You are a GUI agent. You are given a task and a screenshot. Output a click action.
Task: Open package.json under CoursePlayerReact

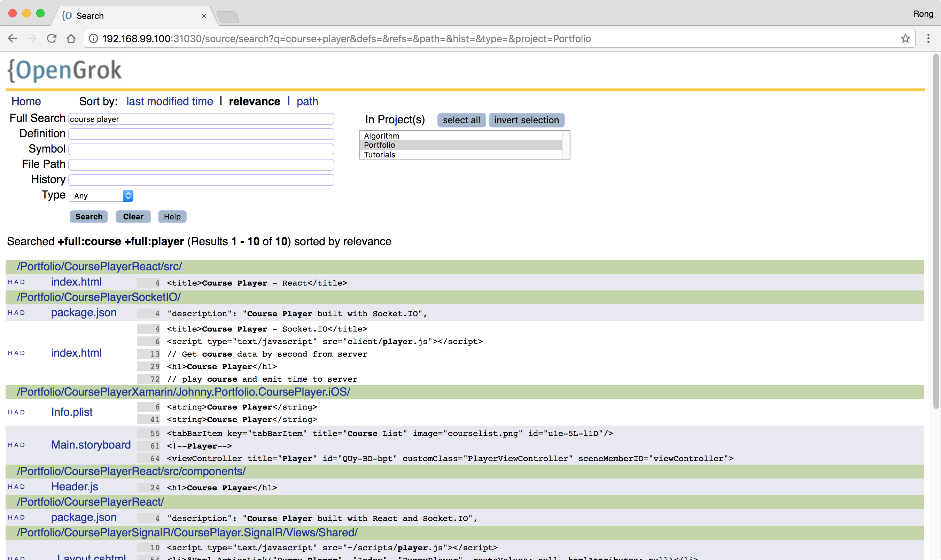click(84, 518)
